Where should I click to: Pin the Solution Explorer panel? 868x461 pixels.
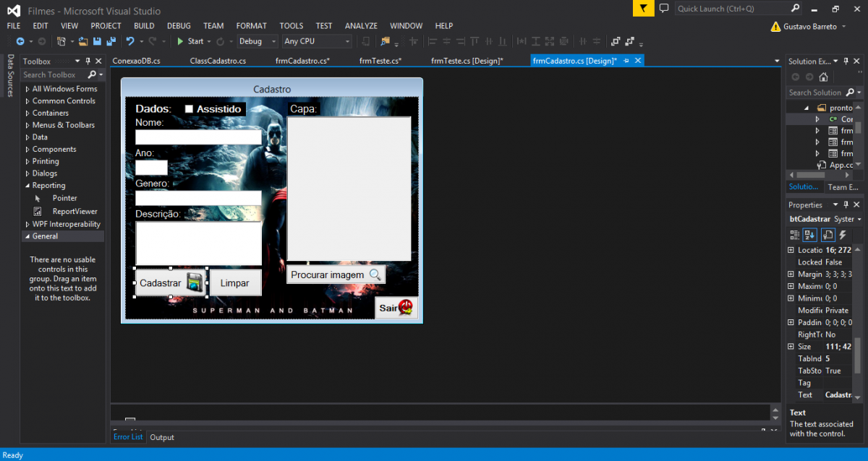pos(846,61)
